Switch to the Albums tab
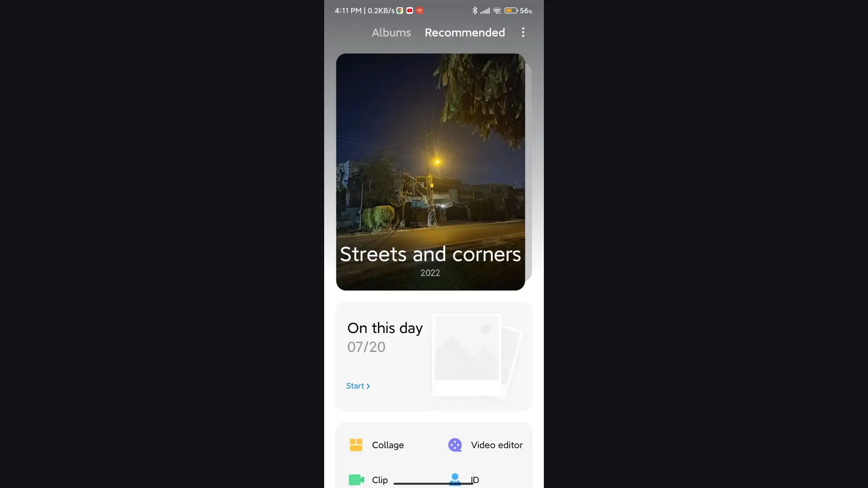 (x=391, y=32)
